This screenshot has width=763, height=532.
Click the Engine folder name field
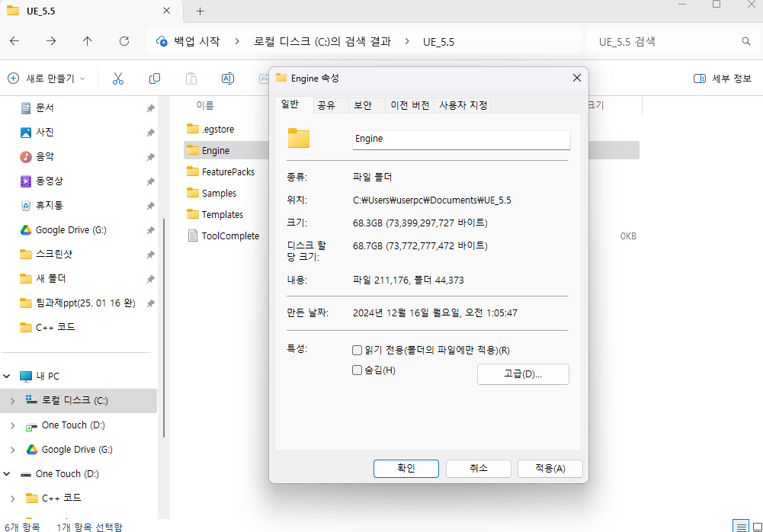tap(461, 139)
